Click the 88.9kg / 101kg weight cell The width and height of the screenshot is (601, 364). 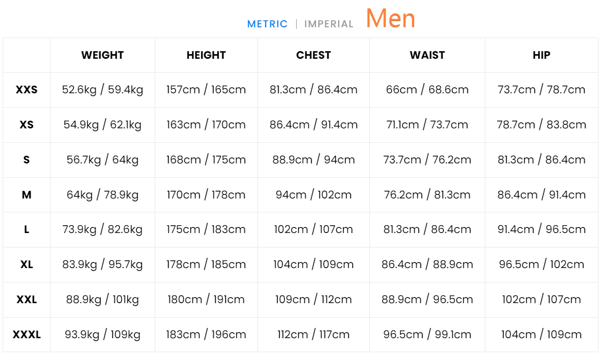[103, 300]
